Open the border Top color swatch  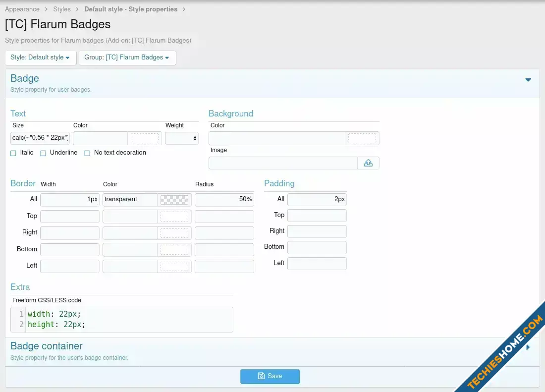tap(174, 216)
